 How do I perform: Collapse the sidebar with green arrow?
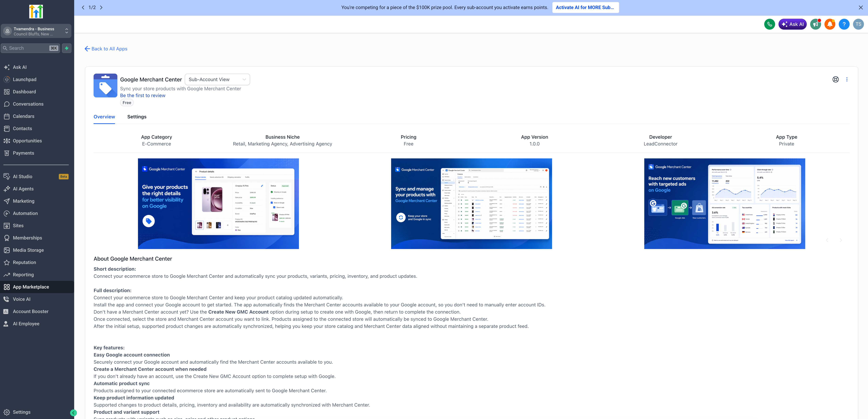coord(73,413)
